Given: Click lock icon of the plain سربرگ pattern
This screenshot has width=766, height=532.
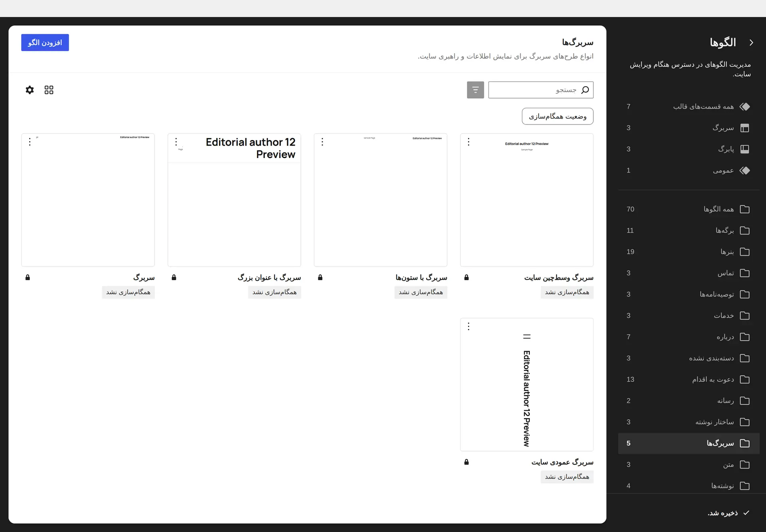Looking at the screenshot, I should click(28, 277).
